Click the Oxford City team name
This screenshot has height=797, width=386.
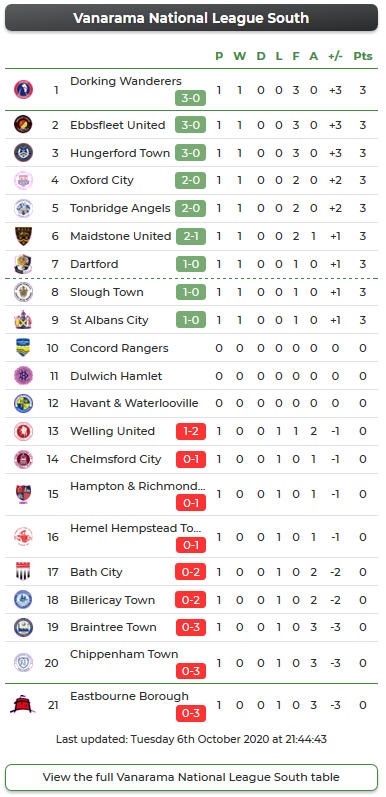pos(102,180)
